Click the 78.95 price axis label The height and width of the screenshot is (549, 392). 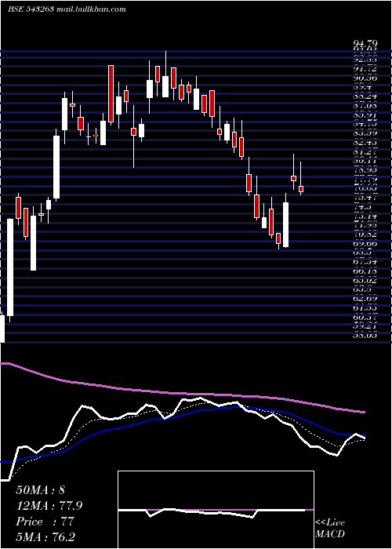(x=365, y=170)
